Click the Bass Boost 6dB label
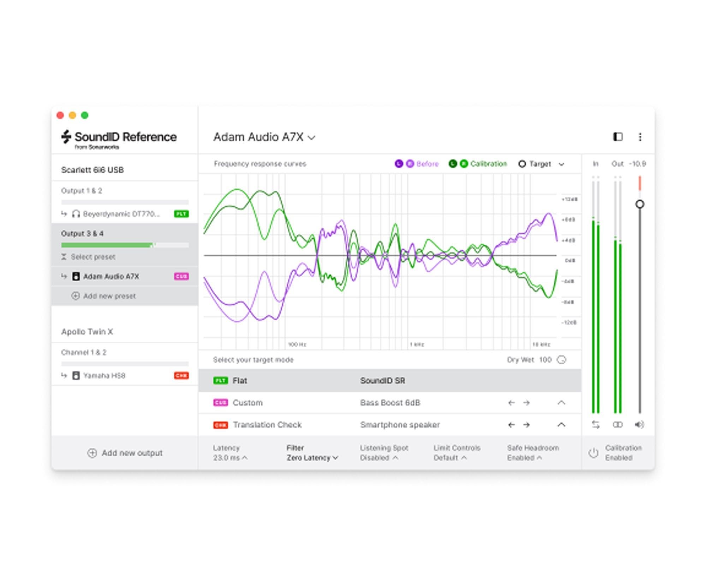The image size is (706, 588). 390,403
